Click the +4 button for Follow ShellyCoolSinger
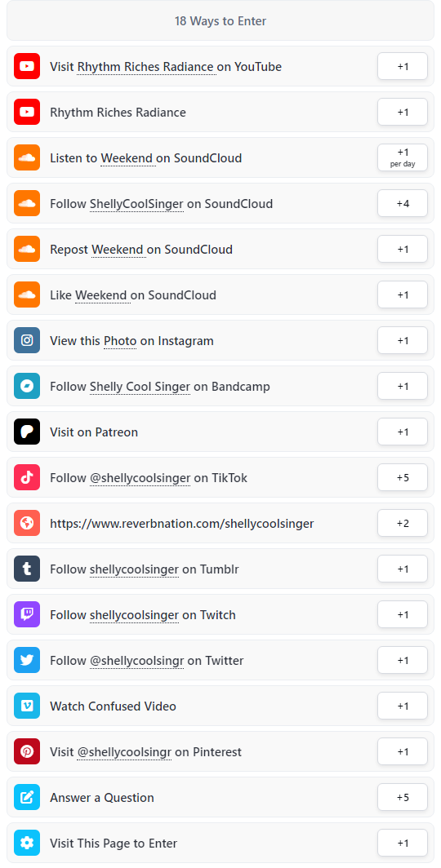 click(x=403, y=203)
